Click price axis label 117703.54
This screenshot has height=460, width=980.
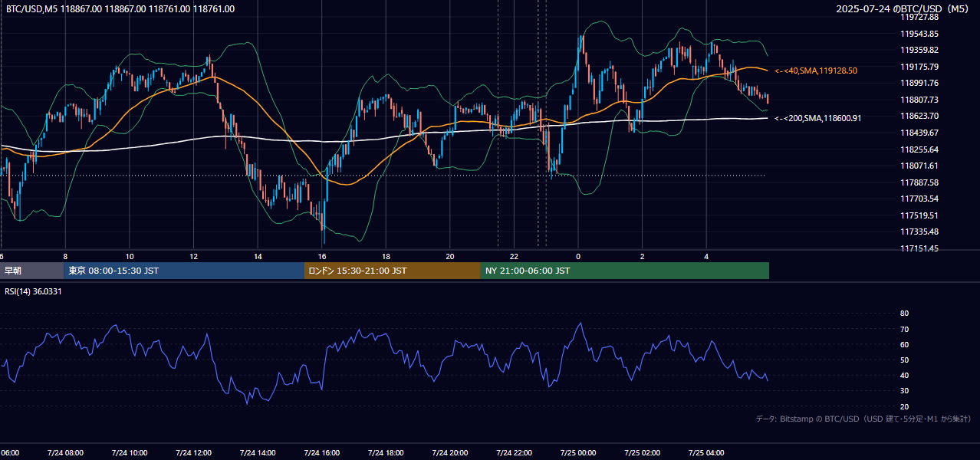tap(919, 199)
